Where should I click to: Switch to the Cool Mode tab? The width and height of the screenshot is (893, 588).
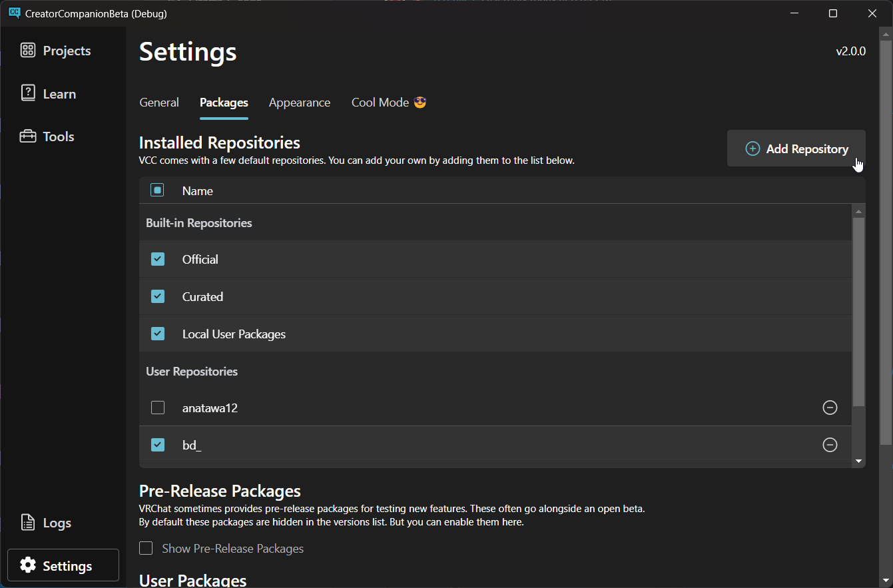pyautogui.click(x=388, y=102)
